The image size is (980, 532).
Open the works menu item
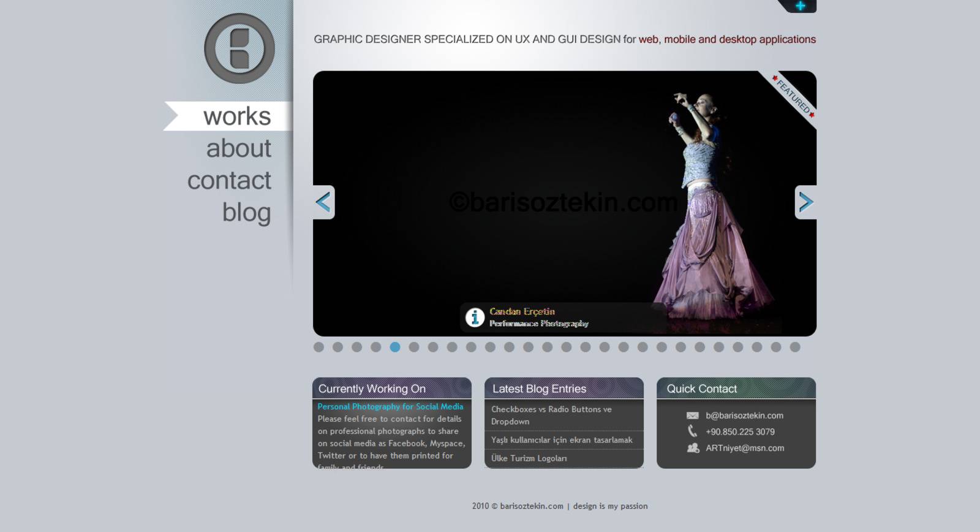(236, 116)
